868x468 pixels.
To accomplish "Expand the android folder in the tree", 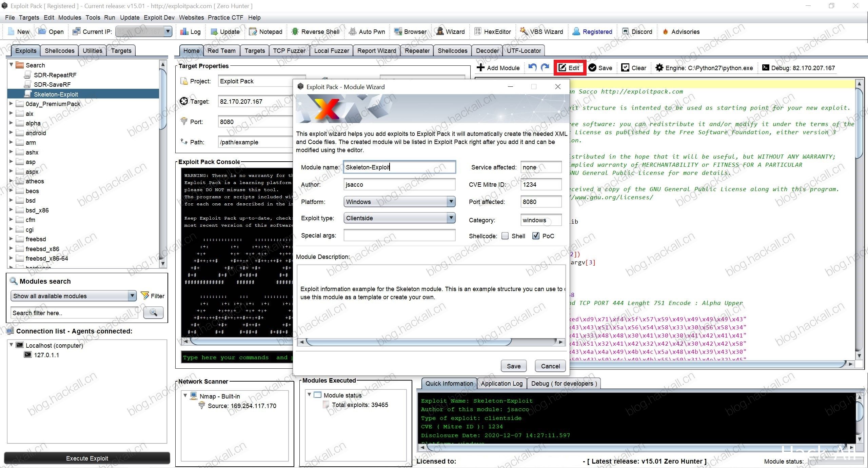I will click(11, 133).
